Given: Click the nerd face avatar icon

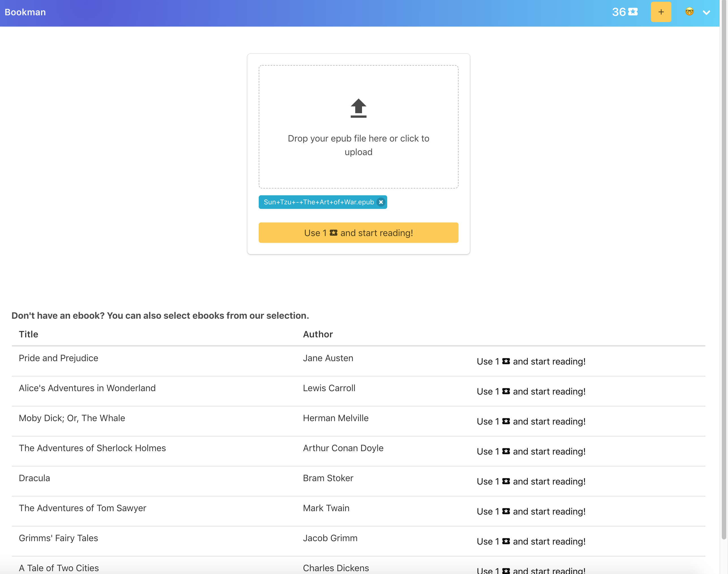Looking at the screenshot, I should click(x=689, y=12).
